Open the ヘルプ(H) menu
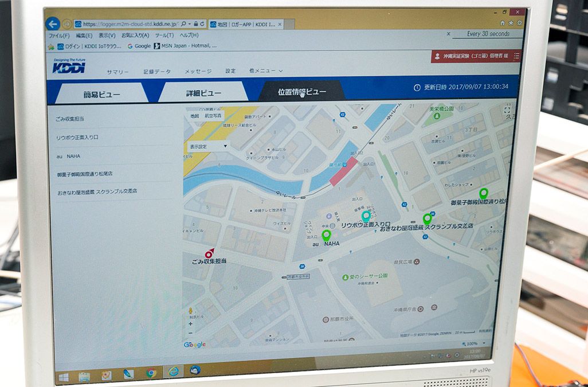The width and height of the screenshot is (588, 387). 189,35
